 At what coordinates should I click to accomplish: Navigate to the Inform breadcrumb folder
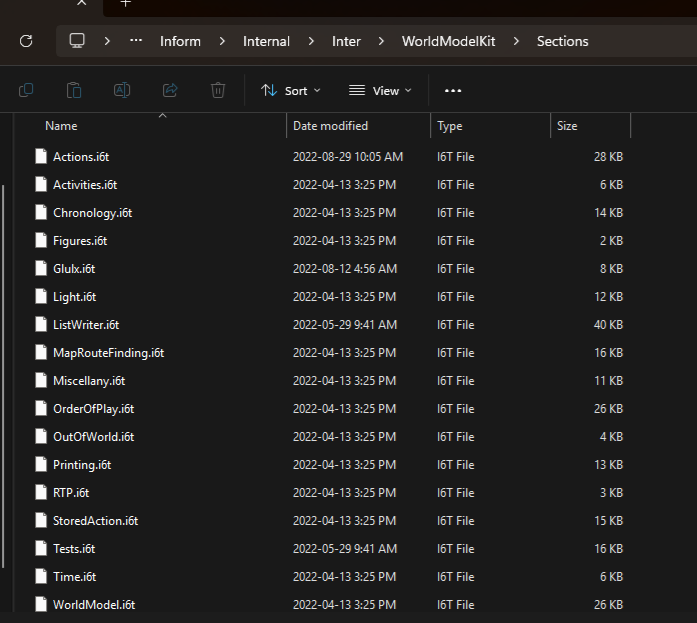[180, 41]
